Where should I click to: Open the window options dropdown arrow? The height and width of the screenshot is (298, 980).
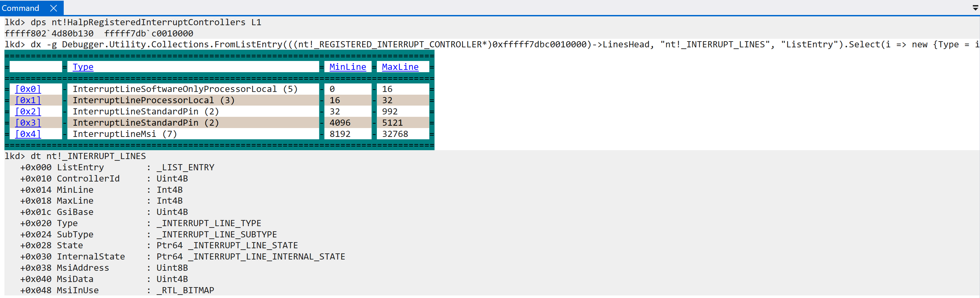point(975,8)
